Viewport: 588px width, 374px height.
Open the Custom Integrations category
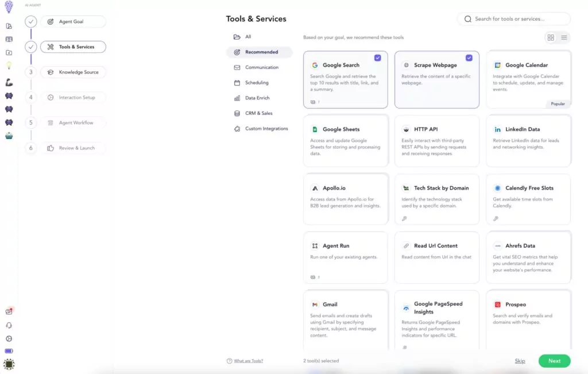tap(259, 129)
